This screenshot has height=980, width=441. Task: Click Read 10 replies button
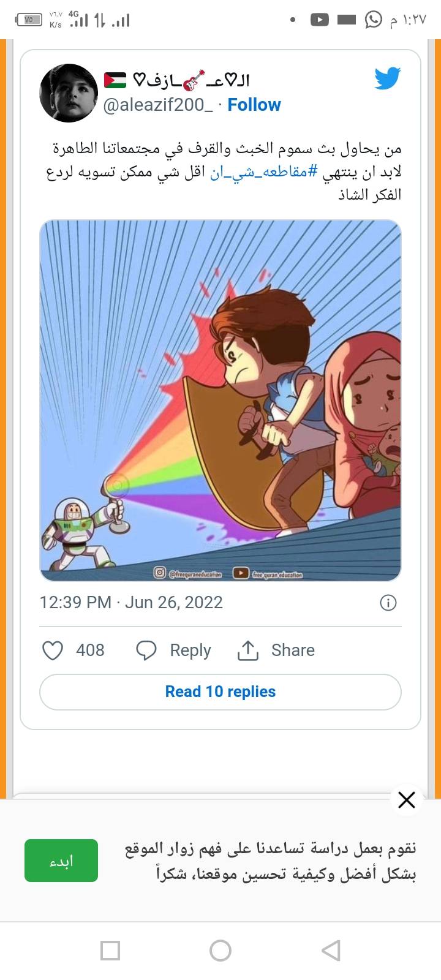(x=221, y=692)
